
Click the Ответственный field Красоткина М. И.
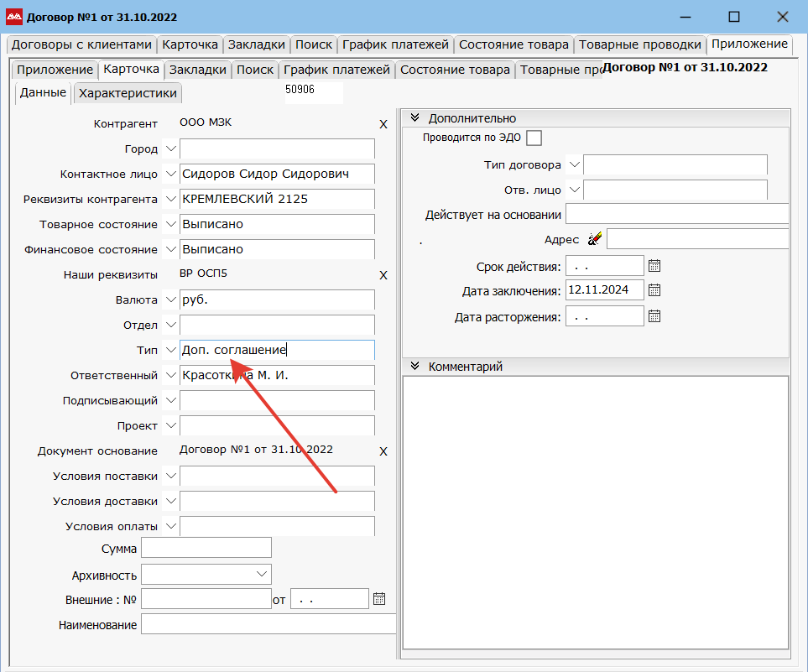tap(277, 375)
